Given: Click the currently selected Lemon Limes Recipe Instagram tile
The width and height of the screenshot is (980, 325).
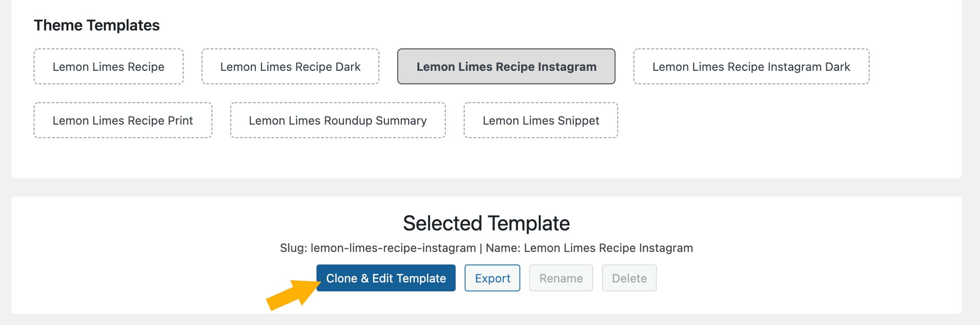Looking at the screenshot, I should click(506, 66).
